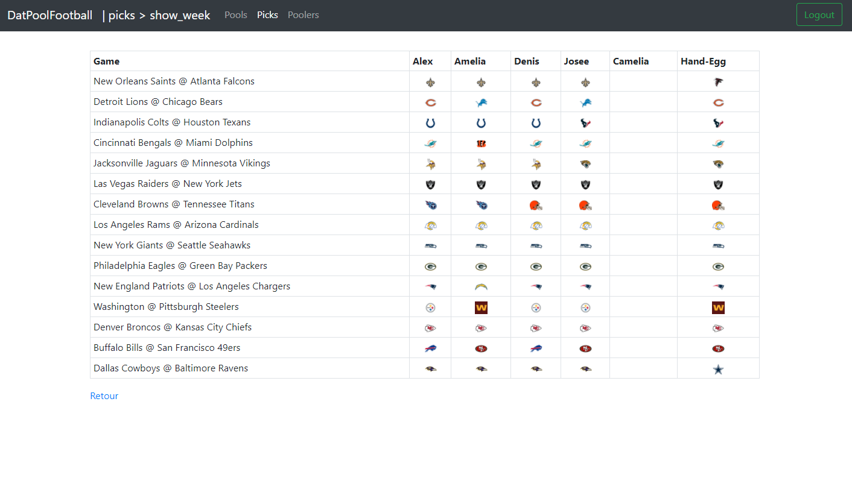
Task: Click the DatPoolFootball brand title
Action: (x=50, y=15)
